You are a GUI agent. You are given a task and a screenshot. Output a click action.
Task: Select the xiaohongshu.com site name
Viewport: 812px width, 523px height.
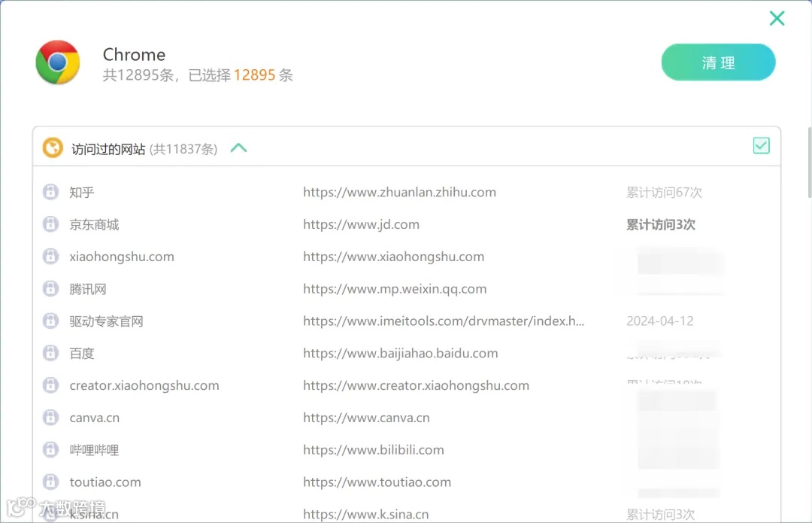coord(122,257)
